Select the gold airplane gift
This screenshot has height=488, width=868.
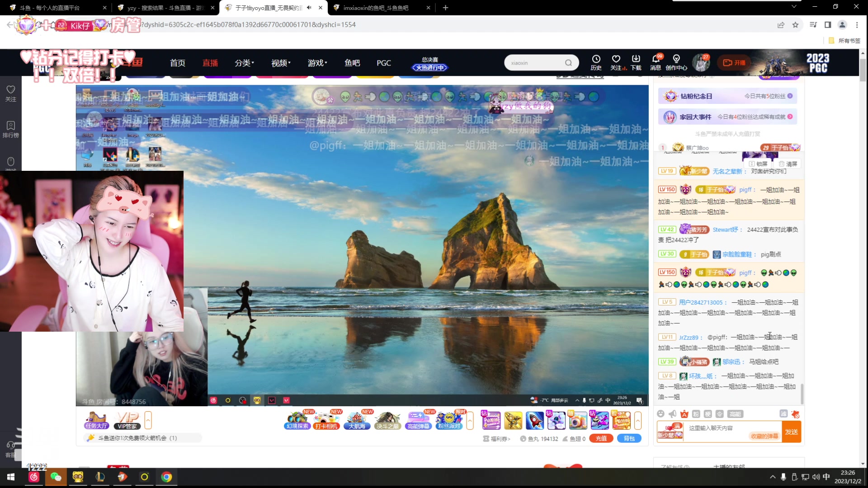coord(513,421)
